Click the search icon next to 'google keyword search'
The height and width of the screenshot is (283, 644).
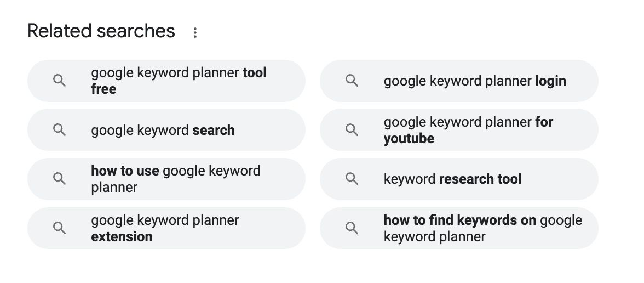[x=59, y=130]
